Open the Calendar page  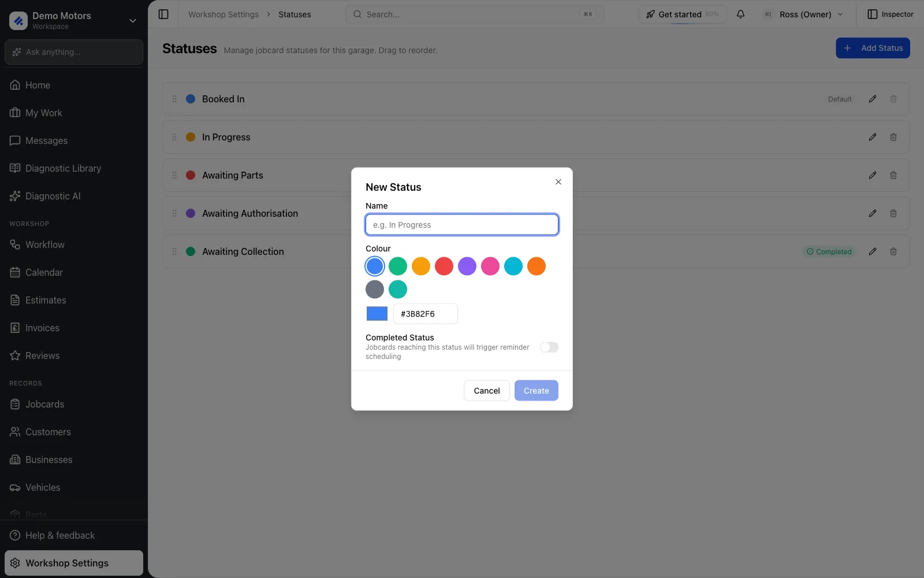(x=74, y=272)
